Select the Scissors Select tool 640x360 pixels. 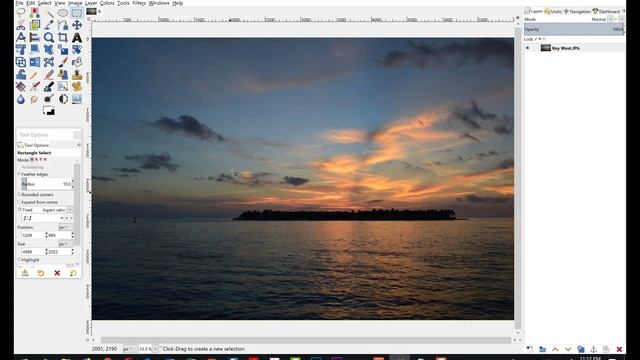click(21, 25)
